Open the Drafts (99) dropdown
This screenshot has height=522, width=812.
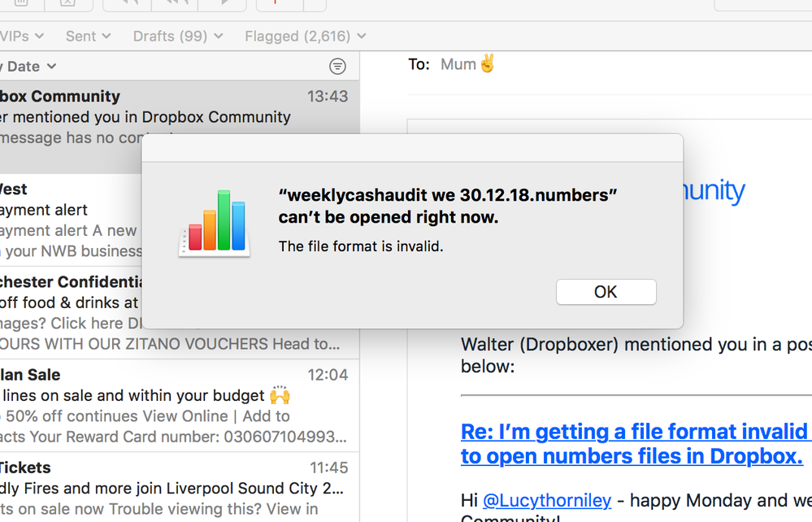point(177,37)
